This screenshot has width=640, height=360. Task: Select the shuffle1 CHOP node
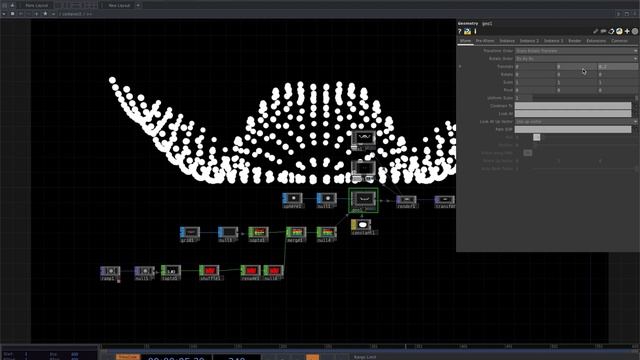209,272
